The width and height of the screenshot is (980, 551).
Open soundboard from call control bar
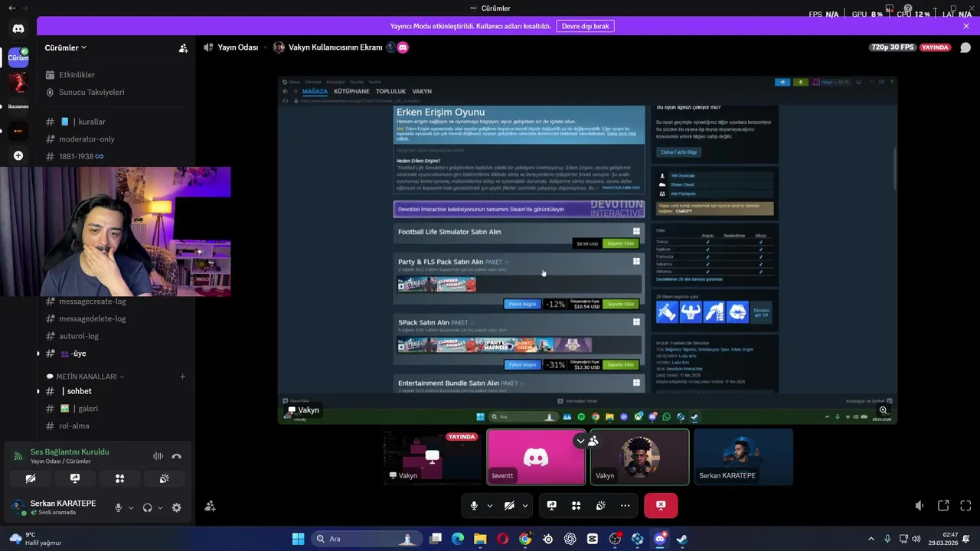tap(600, 505)
